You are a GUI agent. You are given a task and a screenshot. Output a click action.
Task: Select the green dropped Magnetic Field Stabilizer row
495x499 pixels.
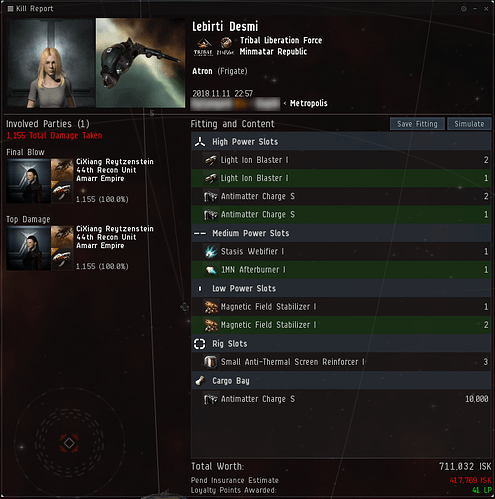tap(341, 325)
